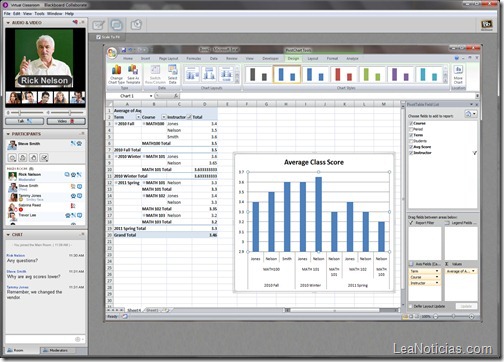Screen dimensions: 504x362
Task: Click the Rick Nelson participant row
Action: pyautogui.click(x=45, y=176)
